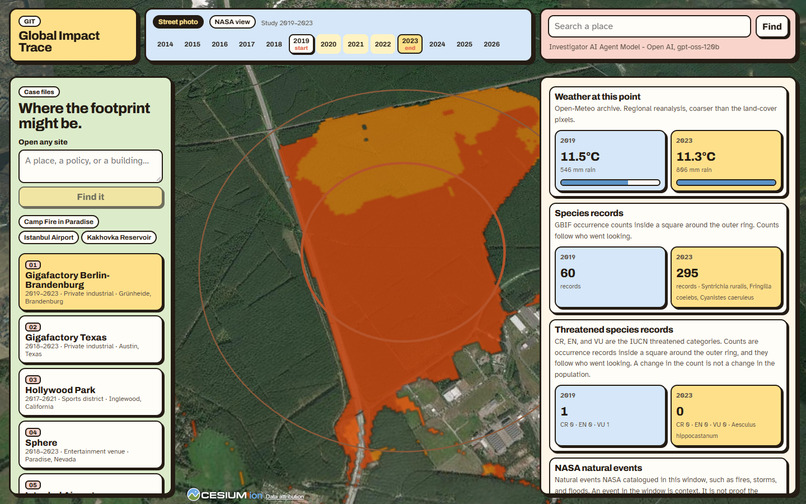806x504 pixels.
Task: Select year 2020 on the timeline
Action: tap(328, 44)
